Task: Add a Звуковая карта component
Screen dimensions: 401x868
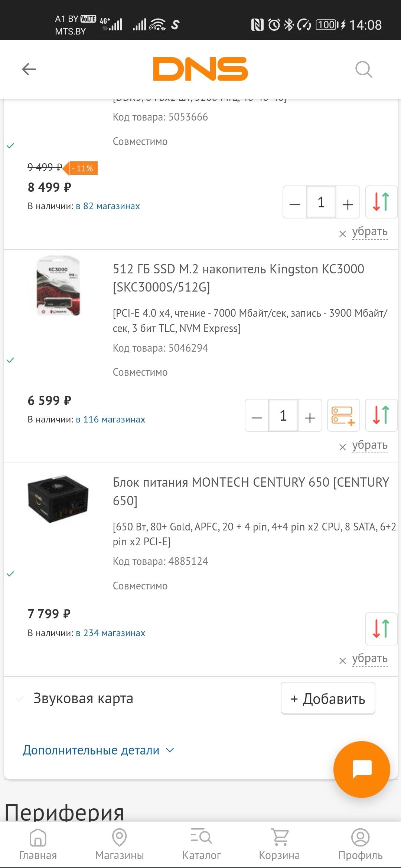Action: click(328, 698)
